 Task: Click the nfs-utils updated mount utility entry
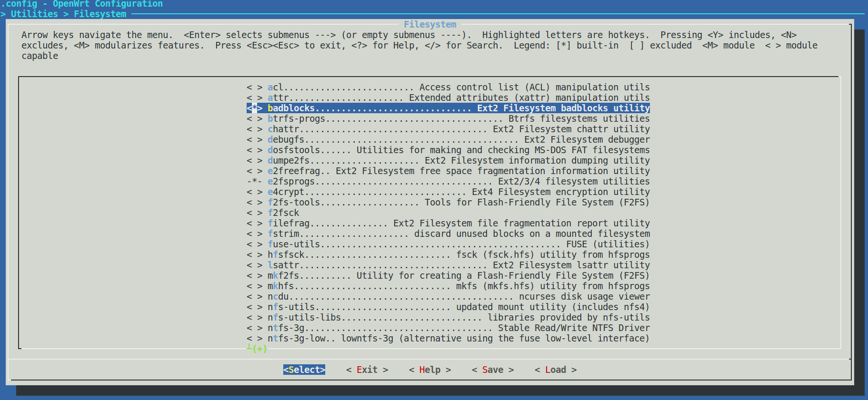coord(448,307)
